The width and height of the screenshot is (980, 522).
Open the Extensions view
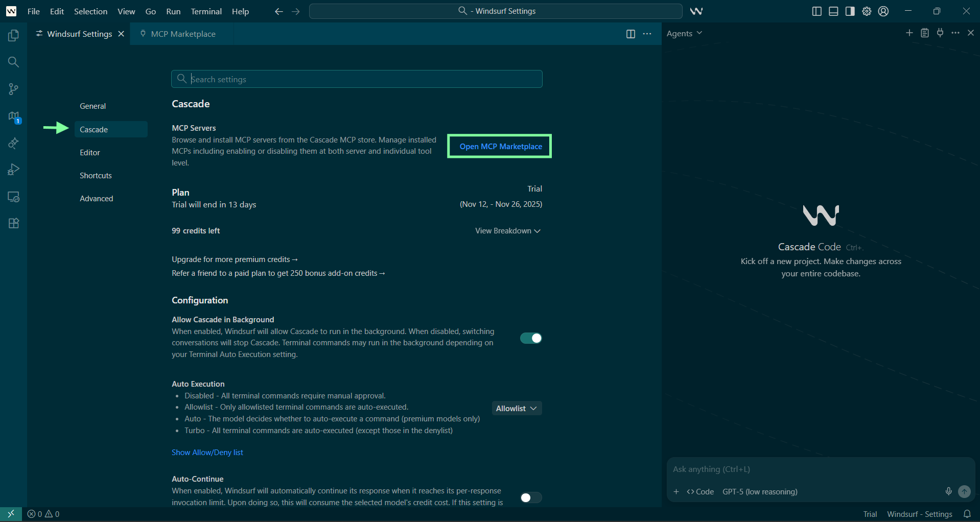pyautogui.click(x=14, y=223)
